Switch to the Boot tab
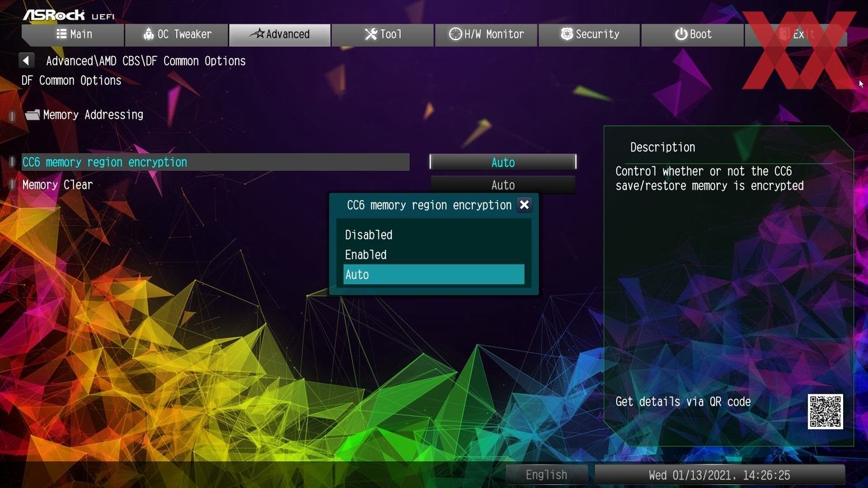The height and width of the screenshot is (488, 868). 692,34
